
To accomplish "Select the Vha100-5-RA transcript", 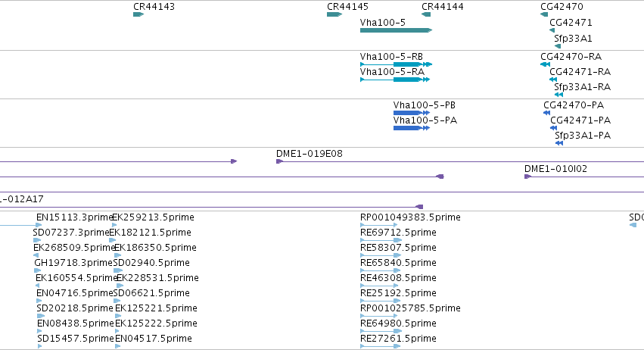I will tap(395, 80).
